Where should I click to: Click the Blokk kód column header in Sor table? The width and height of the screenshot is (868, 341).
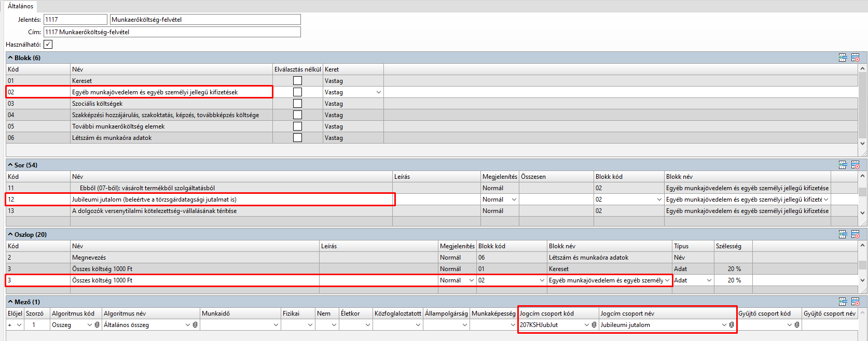pos(609,177)
